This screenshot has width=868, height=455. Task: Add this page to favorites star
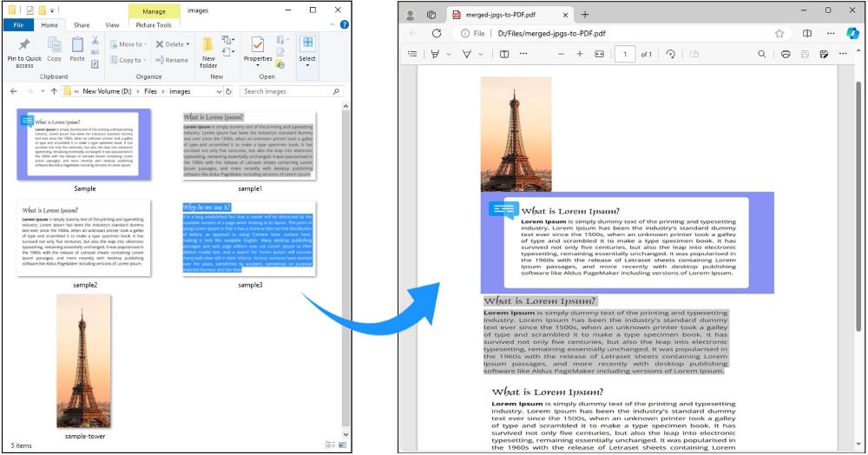[x=779, y=33]
